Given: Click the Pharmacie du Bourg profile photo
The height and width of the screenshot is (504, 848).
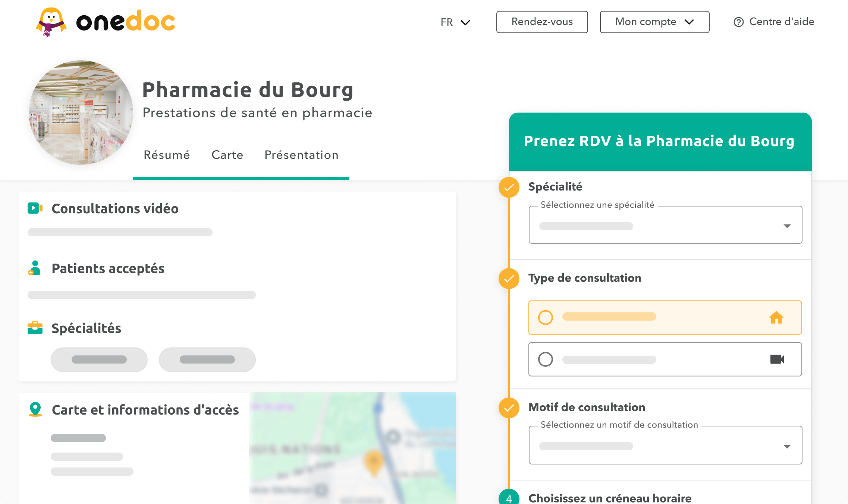Looking at the screenshot, I should click(x=81, y=113).
